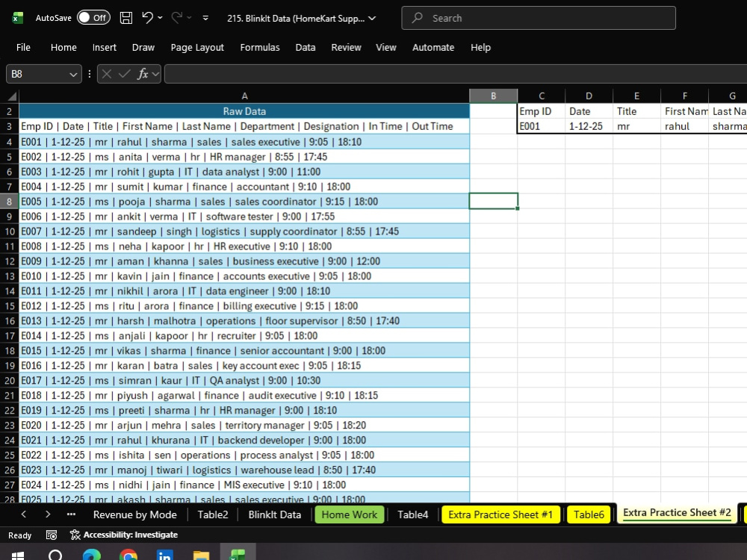The width and height of the screenshot is (747, 560).
Task: Switch to Extra Practice Sheet #1 tab
Action: (x=500, y=514)
